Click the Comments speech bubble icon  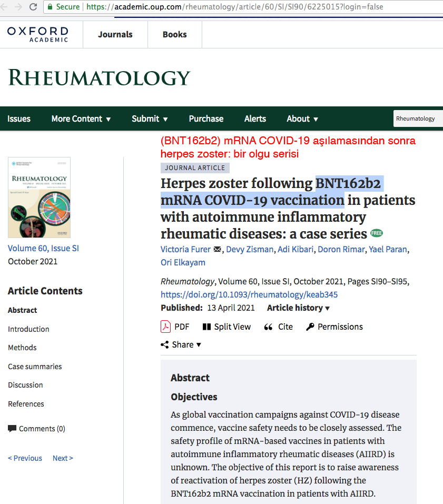(x=12, y=429)
